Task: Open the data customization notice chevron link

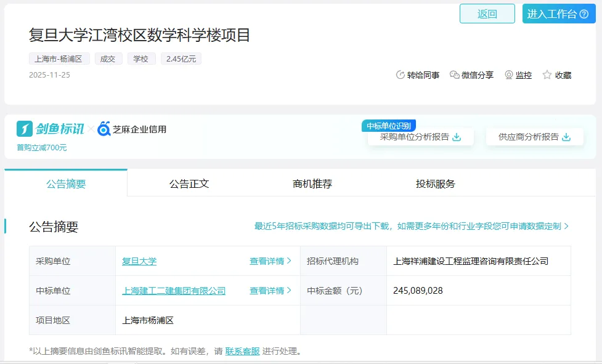Action: click(566, 227)
